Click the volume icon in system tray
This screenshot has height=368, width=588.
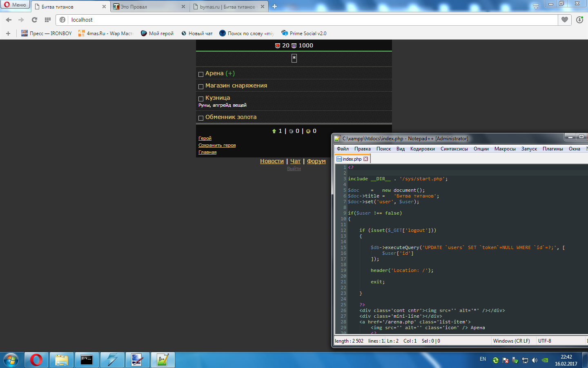tap(535, 360)
